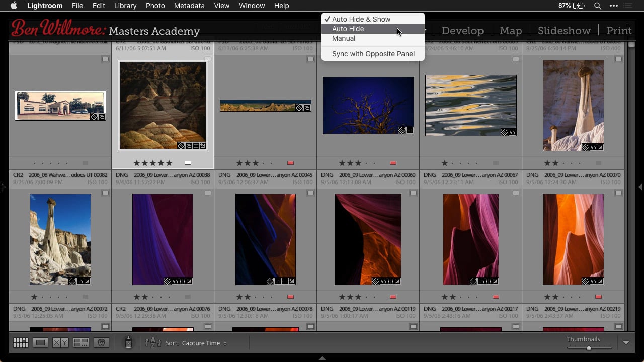Toggle corner marker on water reflections cell
The height and width of the screenshot is (362, 644).
[x=516, y=59]
